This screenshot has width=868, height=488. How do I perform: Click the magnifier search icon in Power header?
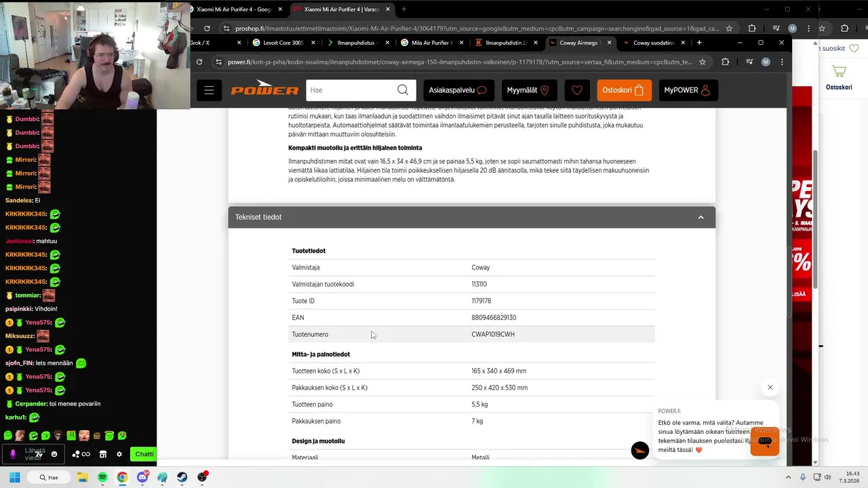(403, 90)
